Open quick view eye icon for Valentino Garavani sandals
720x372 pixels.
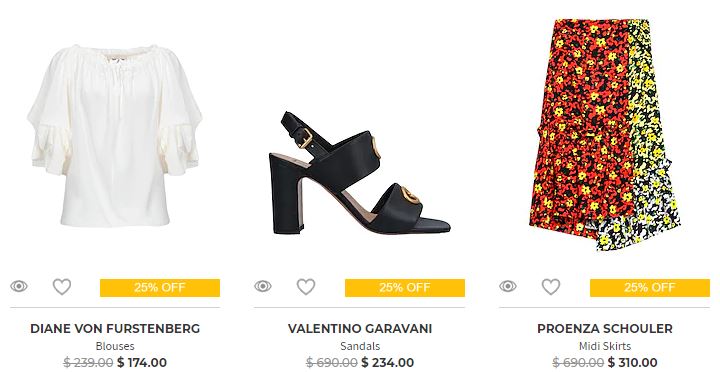pyautogui.click(x=263, y=287)
